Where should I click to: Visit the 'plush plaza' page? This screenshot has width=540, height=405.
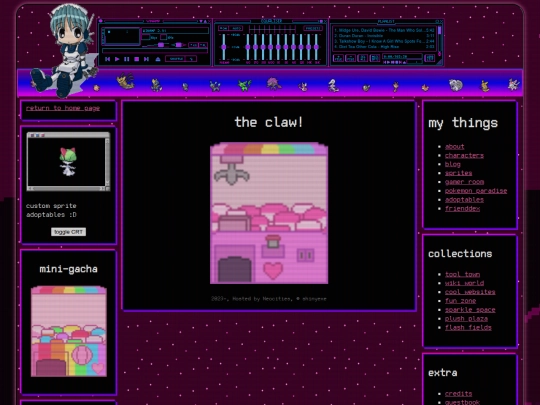[x=466, y=319]
